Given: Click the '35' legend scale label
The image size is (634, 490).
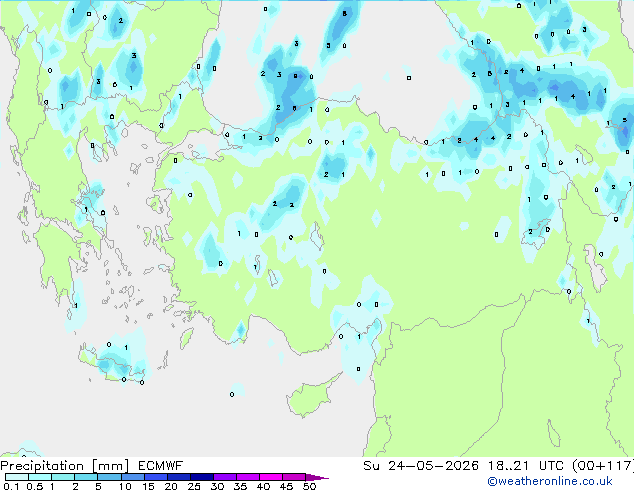Looking at the screenshot, I should point(240,486).
